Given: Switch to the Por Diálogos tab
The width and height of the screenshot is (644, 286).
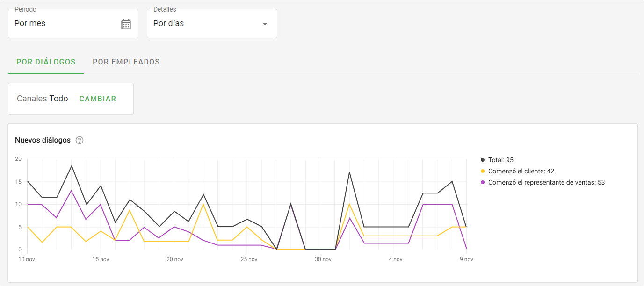Looking at the screenshot, I should coord(46,62).
